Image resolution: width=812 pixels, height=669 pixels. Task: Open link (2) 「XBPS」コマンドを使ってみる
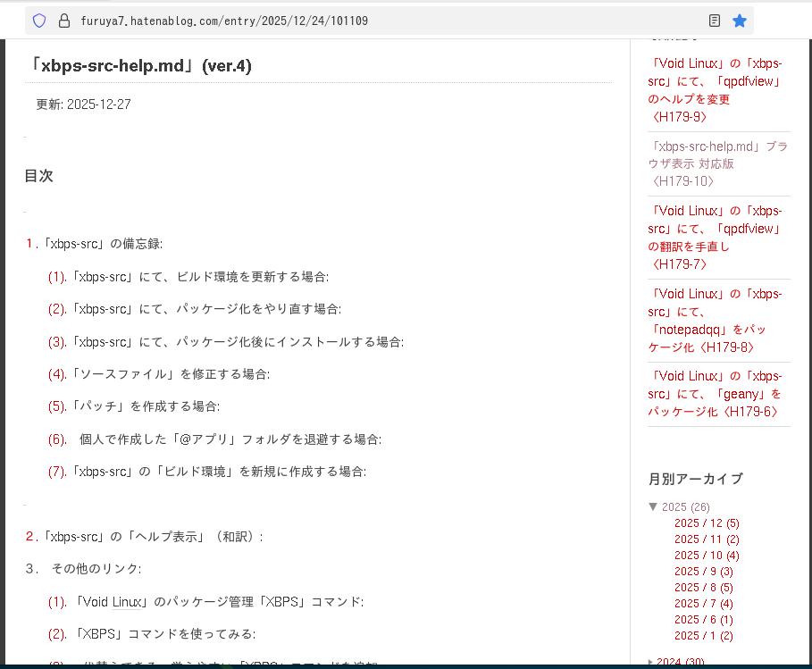pyautogui.click(x=152, y=634)
